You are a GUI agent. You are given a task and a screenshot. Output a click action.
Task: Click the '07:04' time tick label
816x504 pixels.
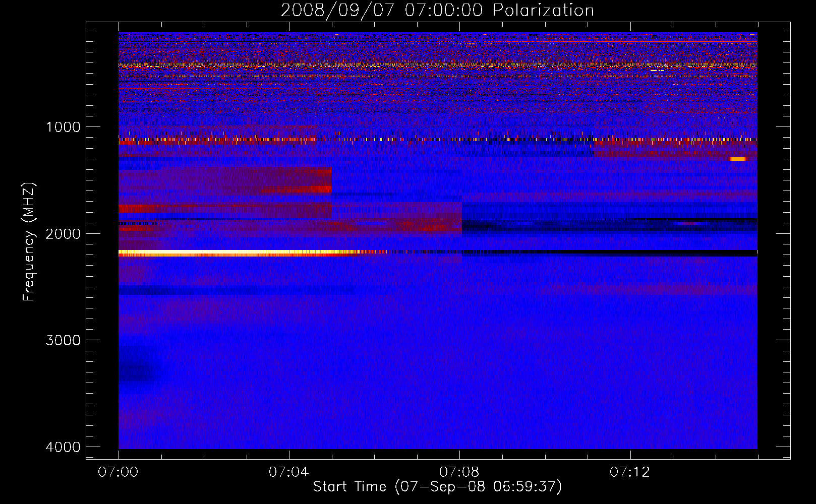point(288,472)
